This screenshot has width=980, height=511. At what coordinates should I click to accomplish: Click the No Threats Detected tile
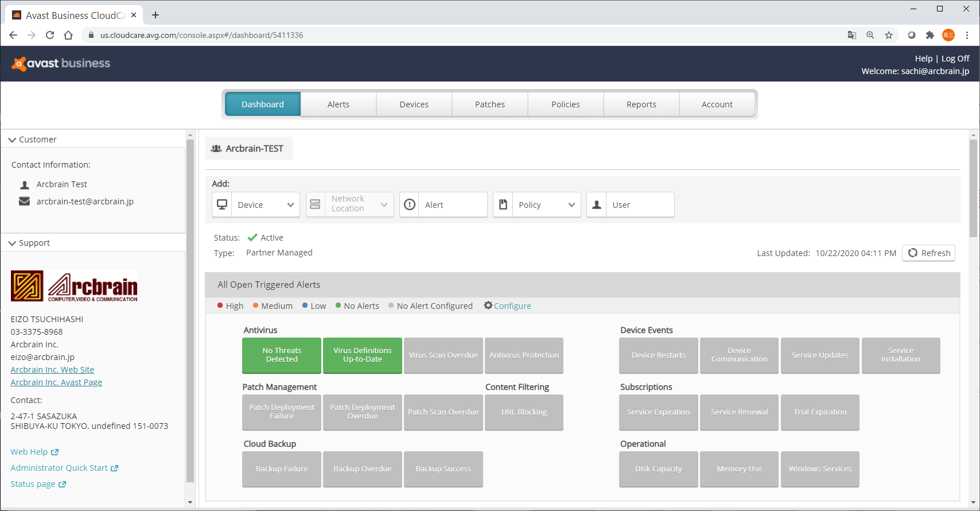pos(282,355)
